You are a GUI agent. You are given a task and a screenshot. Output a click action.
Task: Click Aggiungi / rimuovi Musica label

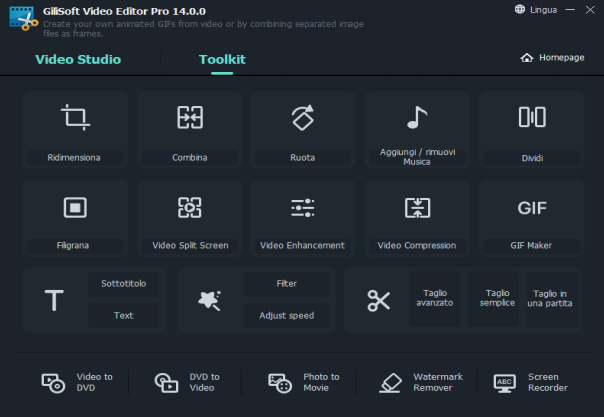(x=417, y=157)
